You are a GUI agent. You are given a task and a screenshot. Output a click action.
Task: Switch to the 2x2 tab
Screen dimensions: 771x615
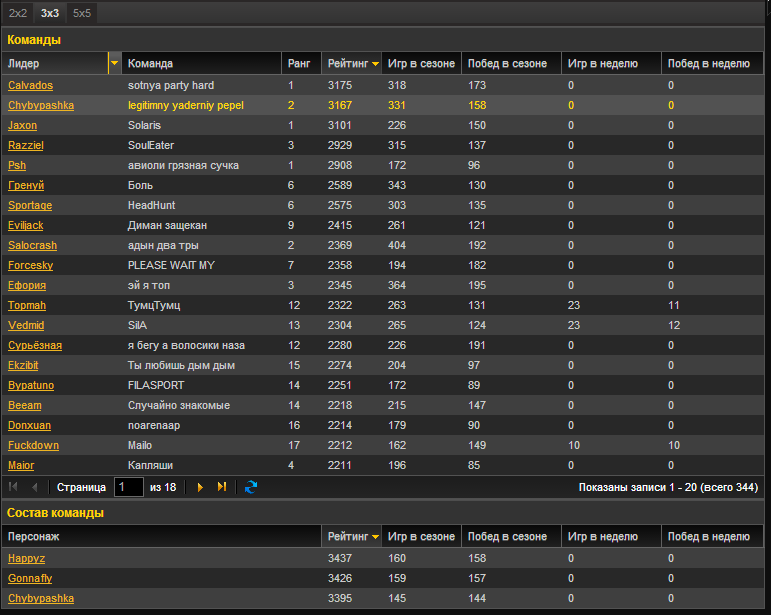pos(18,13)
